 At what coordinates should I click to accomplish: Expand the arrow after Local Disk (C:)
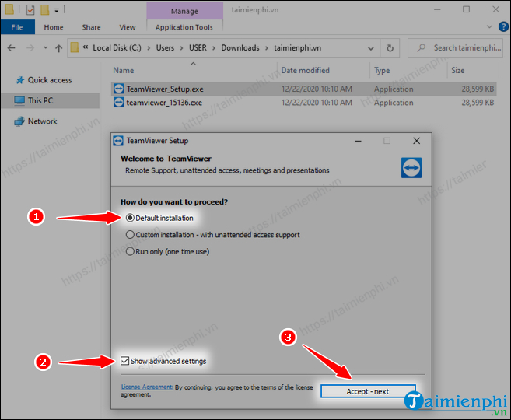coord(149,48)
